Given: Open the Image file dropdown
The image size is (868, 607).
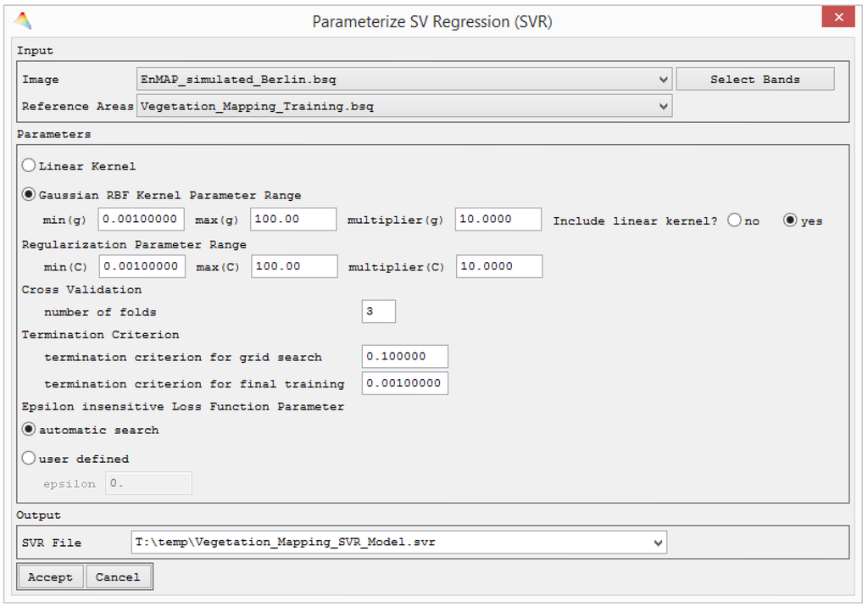Looking at the screenshot, I should (x=664, y=78).
